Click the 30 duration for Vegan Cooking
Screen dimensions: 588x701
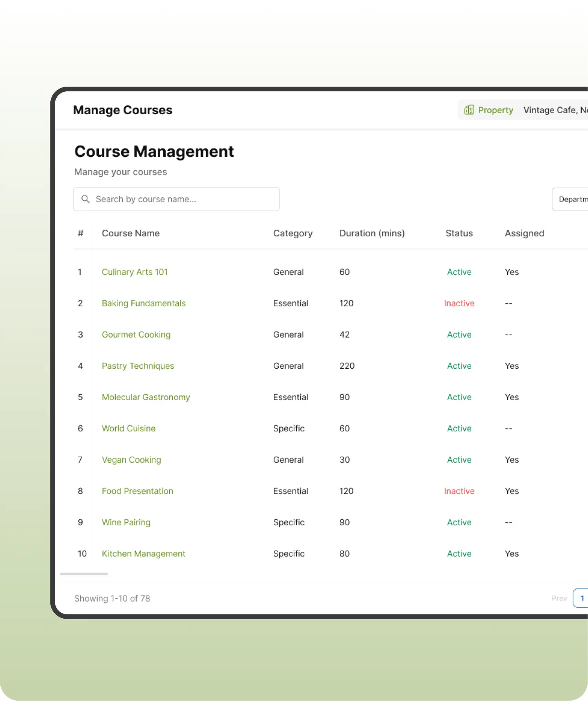click(x=344, y=460)
